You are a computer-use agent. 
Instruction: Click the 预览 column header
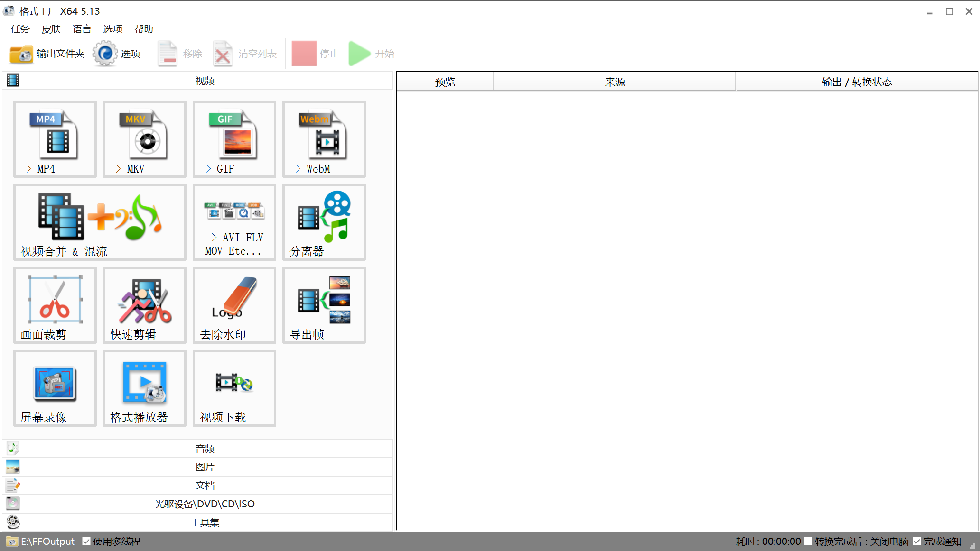[445, 82]
